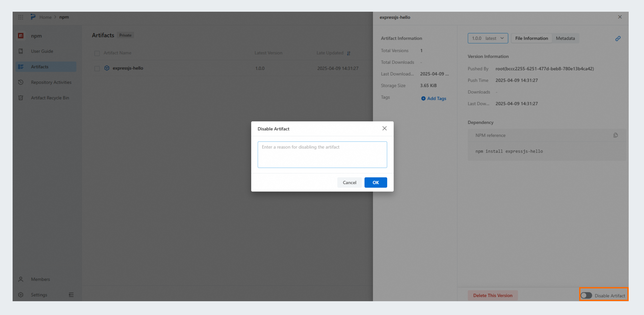The image size is (644, 315).
Task: Open Repository Activities from sidebar
Action: point(51,82)
